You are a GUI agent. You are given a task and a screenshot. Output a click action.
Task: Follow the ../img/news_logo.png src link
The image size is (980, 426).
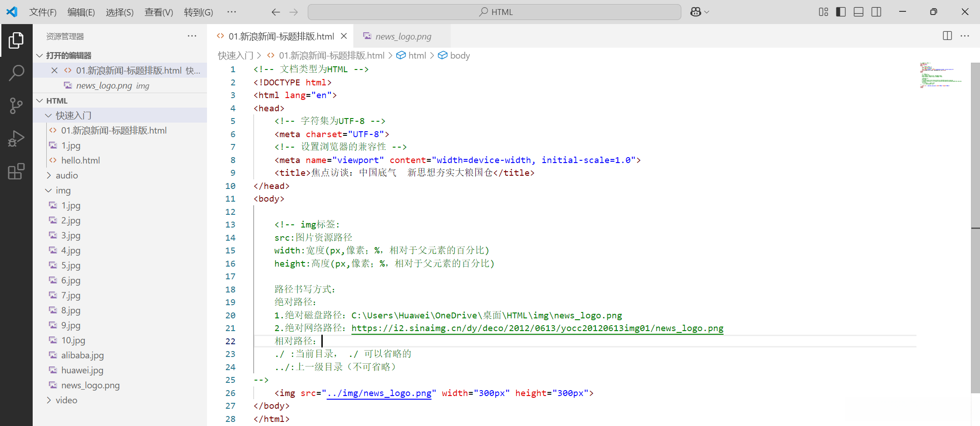click(x=379, y=393)
